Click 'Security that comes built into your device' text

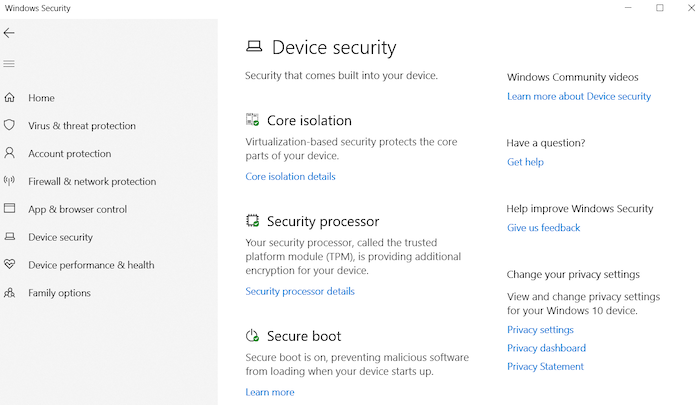click(x=341, y=76)
